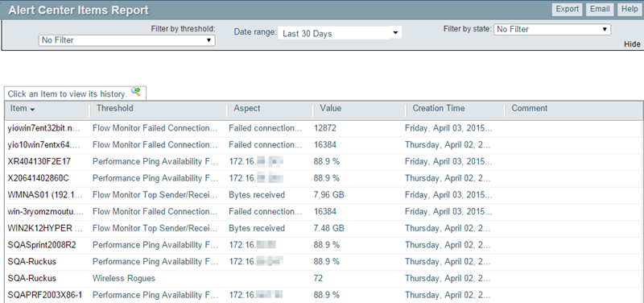Open the Filter by threshold dropdown

[127, 40]
